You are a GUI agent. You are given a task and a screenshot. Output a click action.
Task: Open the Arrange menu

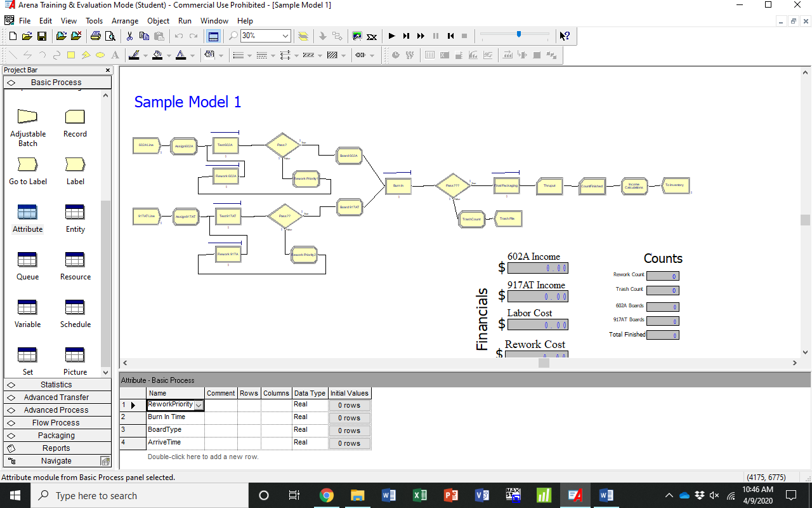tap(125, 21)
